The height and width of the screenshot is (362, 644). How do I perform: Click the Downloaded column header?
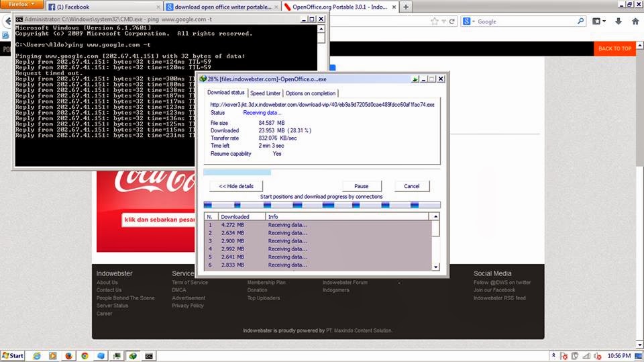coord(241,216)
